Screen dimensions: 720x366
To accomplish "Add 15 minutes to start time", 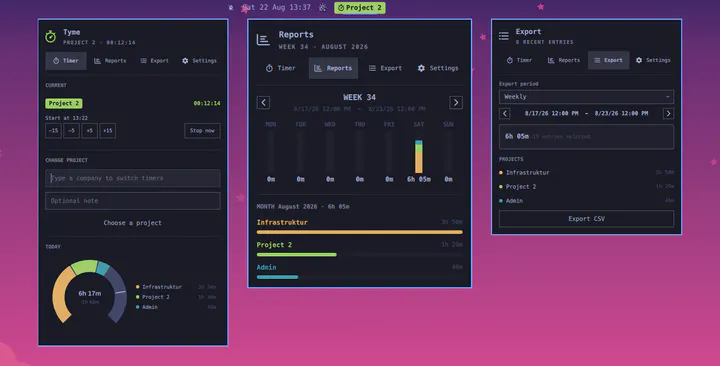I will (107, 130).
